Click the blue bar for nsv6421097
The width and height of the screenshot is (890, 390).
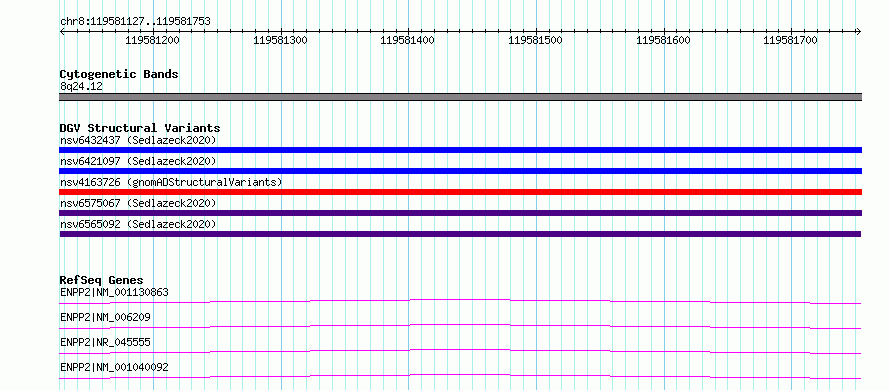[x=460, y=171]
